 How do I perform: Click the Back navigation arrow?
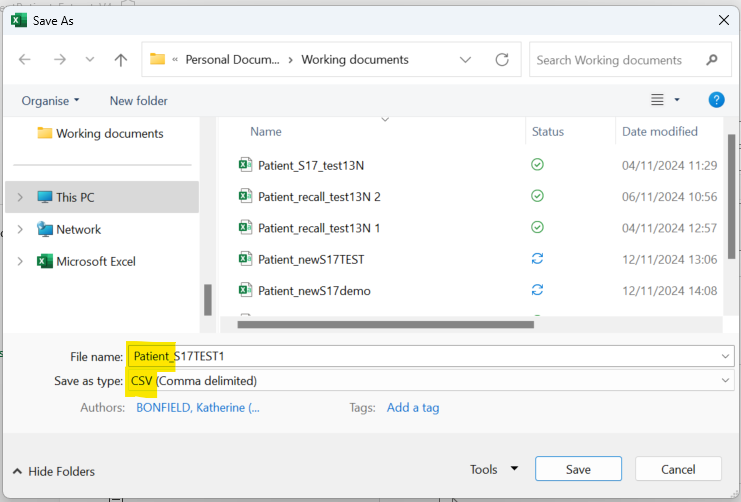pyautogui.click(x=25, y=60)
